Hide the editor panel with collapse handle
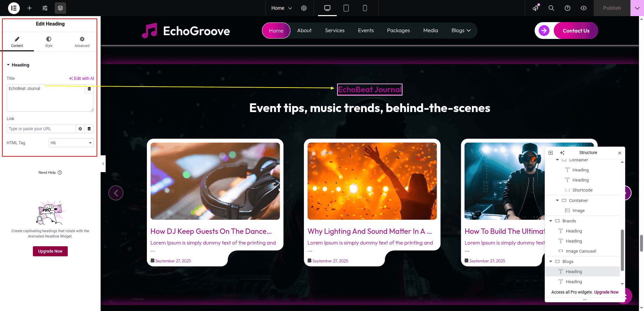Viewport: 644px width, 311px height. pos(103,164)
